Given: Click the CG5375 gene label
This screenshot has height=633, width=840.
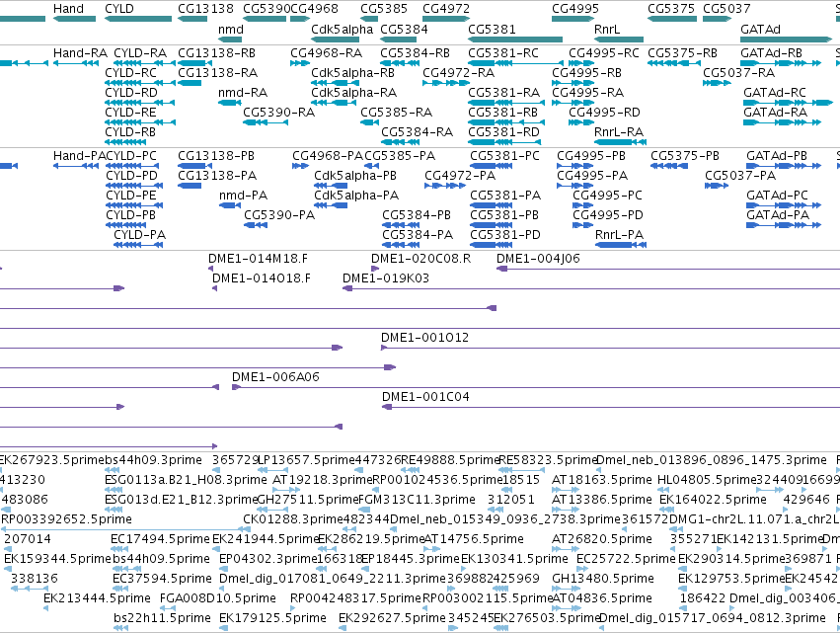Looking at the screenshot, I should (x=671, y=9).
